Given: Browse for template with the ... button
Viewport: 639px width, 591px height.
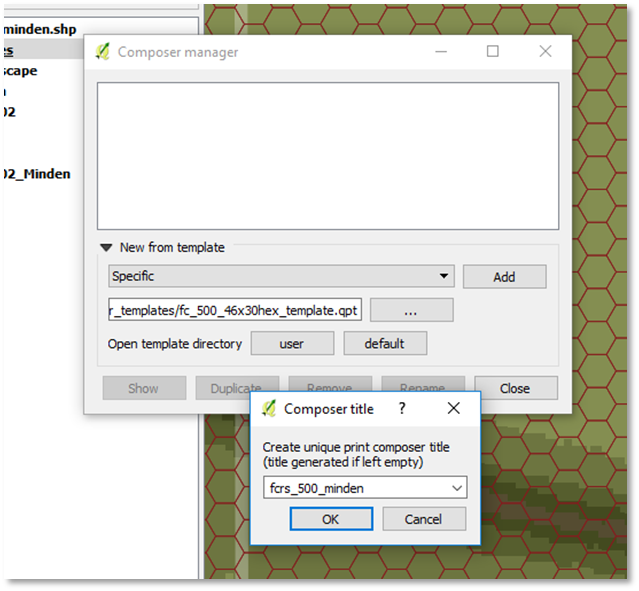Looking at the screenshot, I should click(x=411, y=311).
